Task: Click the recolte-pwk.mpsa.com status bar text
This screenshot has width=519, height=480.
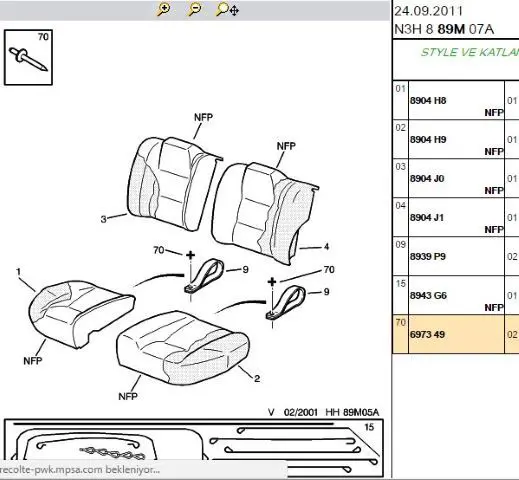Action: (x=80, y=470)
